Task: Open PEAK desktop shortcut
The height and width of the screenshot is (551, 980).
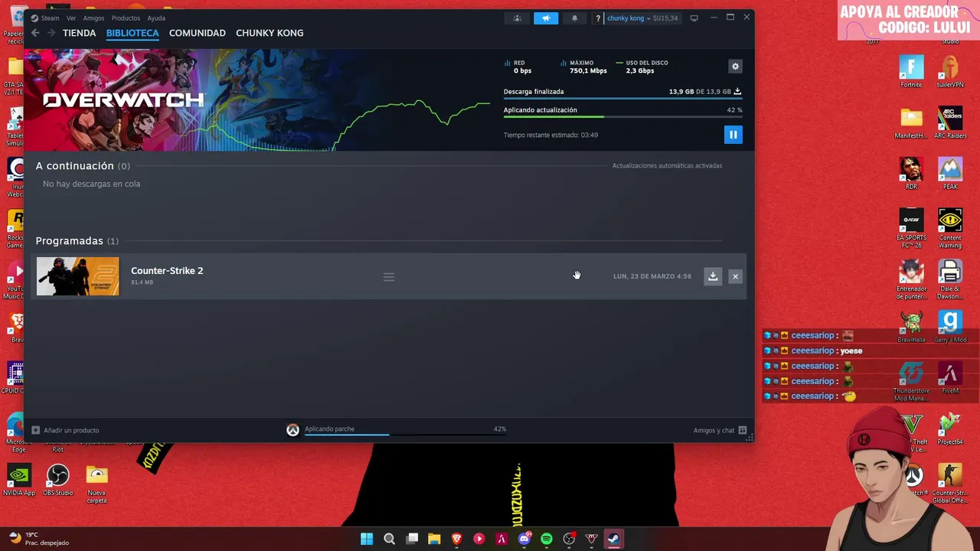Action: point(950,174)
